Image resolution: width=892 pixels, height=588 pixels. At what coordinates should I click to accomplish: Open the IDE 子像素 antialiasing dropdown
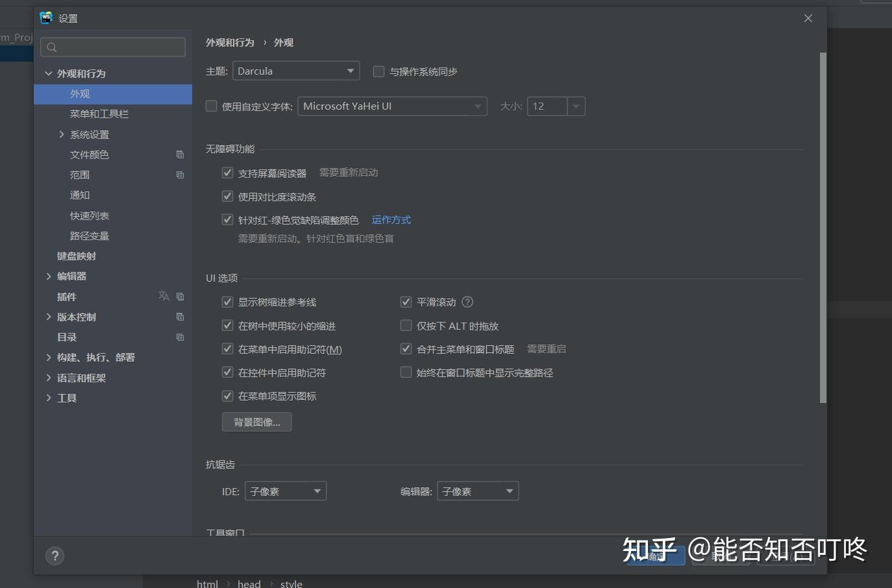pos(286,491)
